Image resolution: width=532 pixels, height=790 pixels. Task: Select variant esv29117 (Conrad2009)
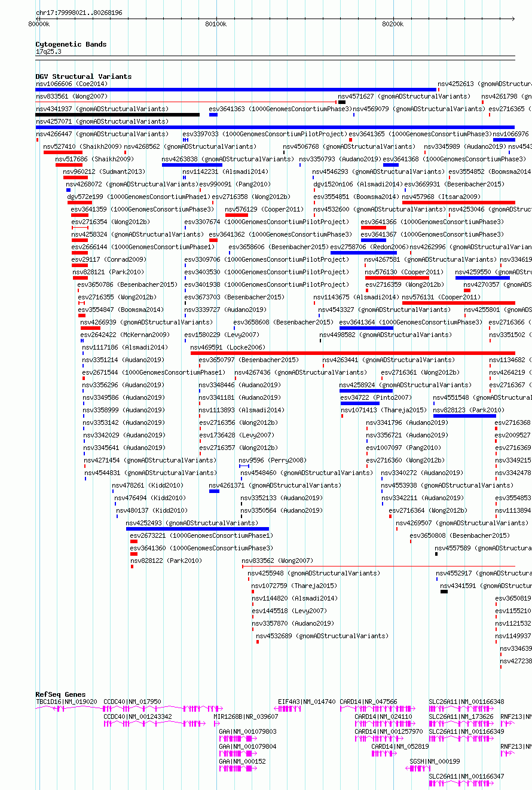(x=109, y=259)
